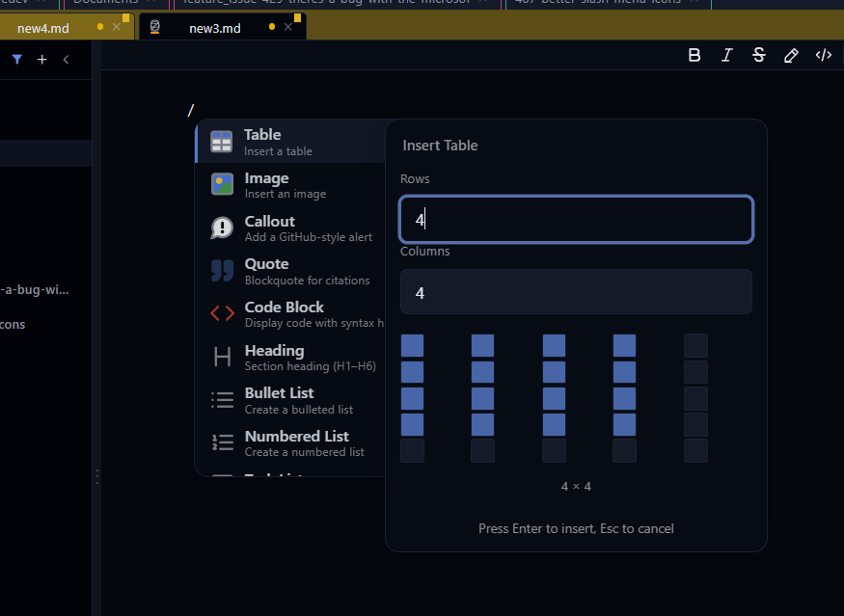Pick the first-row, first-column table grid cell
The width and height of the screenshot is (844, 616).
pyautogui.click(x=412, y=345)
